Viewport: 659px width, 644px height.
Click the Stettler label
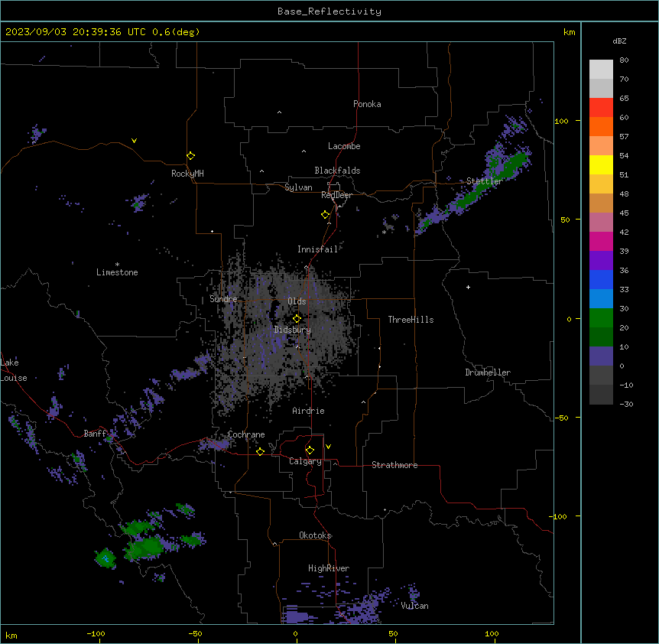pyautogui.click(x=485, y=181)
